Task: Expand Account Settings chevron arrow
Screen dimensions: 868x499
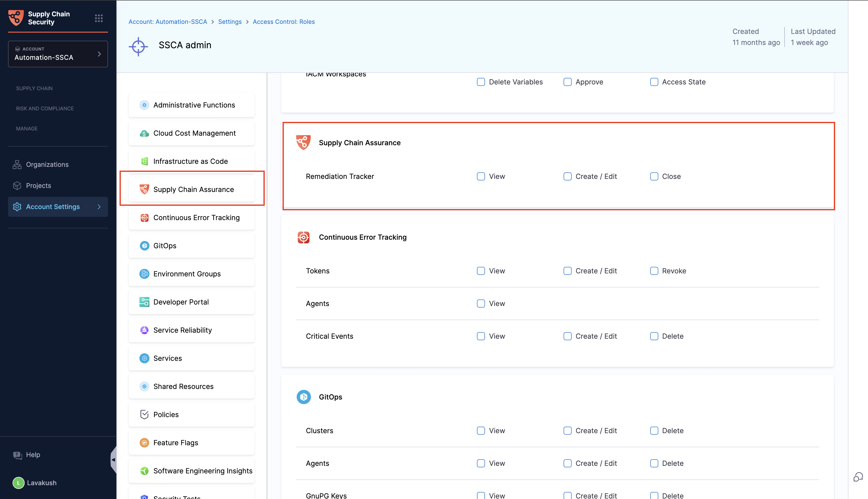Action: point(99,207)
